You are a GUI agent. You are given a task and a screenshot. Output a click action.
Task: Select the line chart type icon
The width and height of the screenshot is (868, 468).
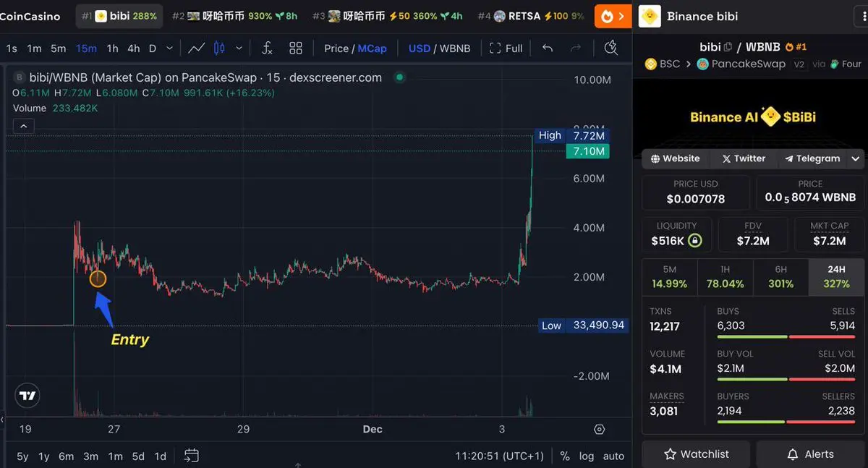196,48
